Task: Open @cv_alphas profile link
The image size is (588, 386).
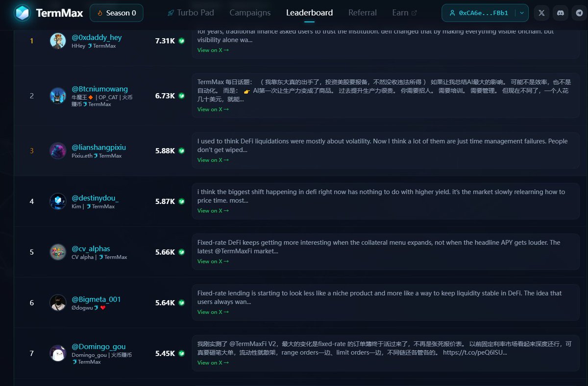Action: click(x=91, y=249)
